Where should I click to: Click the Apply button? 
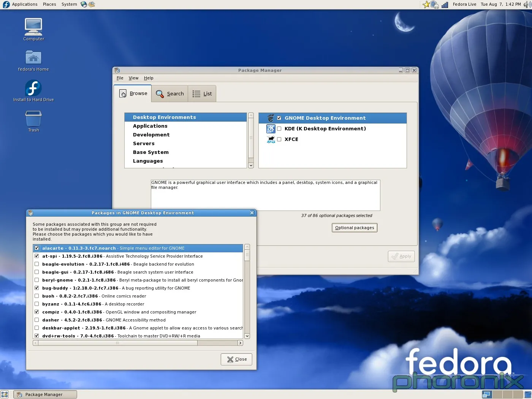[401, 256]
